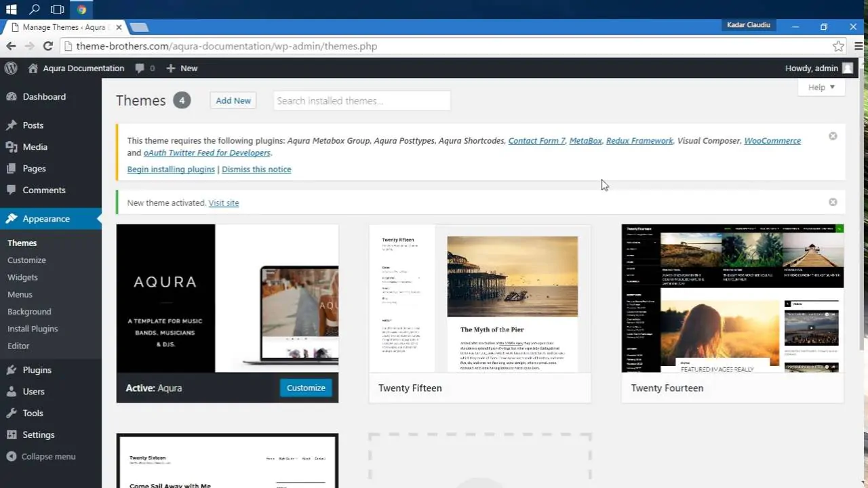Open the Background submenu item
Image resolution: width=868 pixels, height=488 pixels.
[29, 312]
